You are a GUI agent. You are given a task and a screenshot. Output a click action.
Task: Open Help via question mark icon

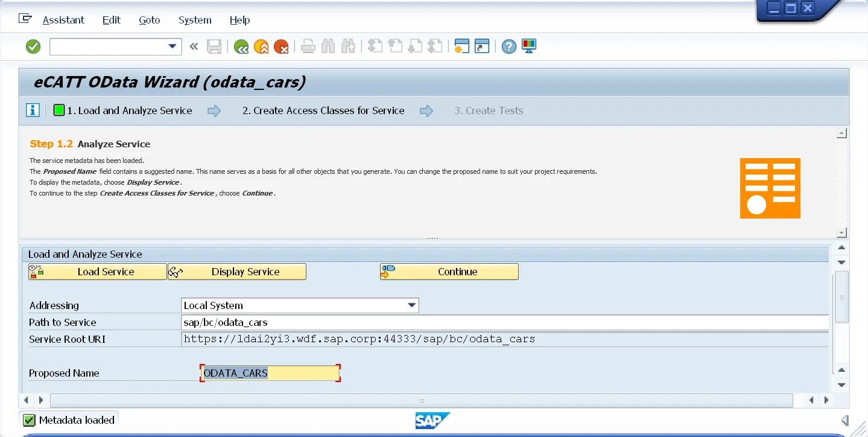click(509, 46)
